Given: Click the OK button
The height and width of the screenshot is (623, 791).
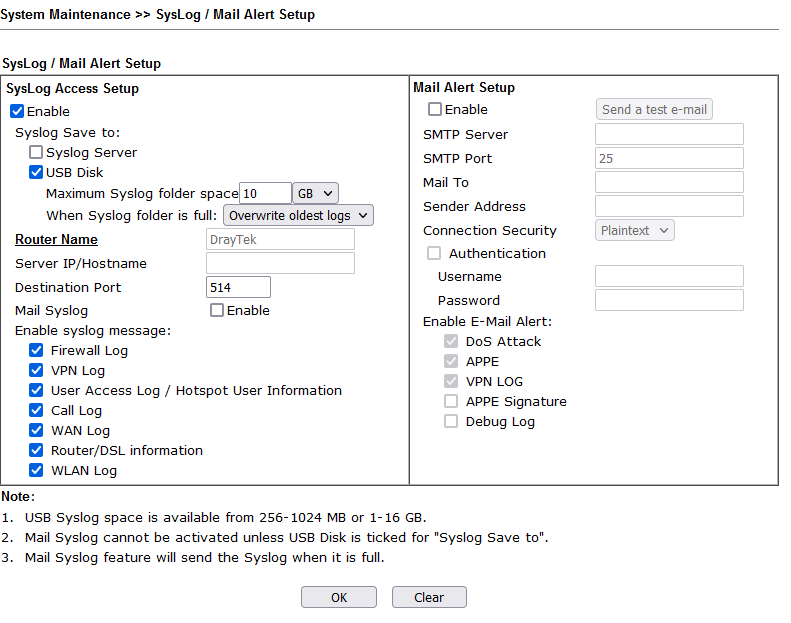Looking at the screenshot, I should tap(339, 597).
